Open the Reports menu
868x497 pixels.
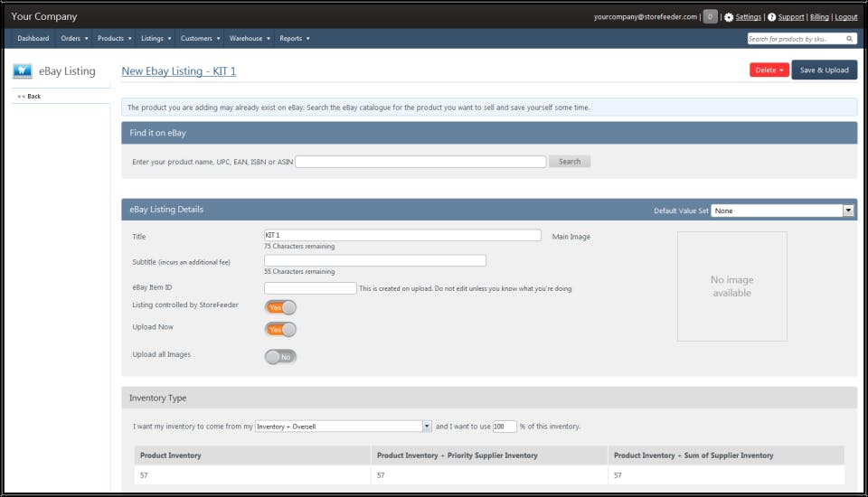[294, 38]
